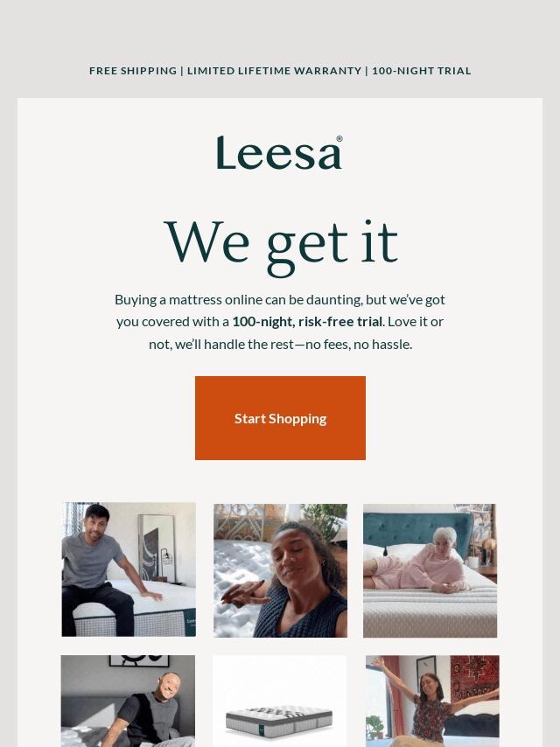
Task: Click the bold '100-night, risk-free trial' text
Action: click(x=307, y=322)
